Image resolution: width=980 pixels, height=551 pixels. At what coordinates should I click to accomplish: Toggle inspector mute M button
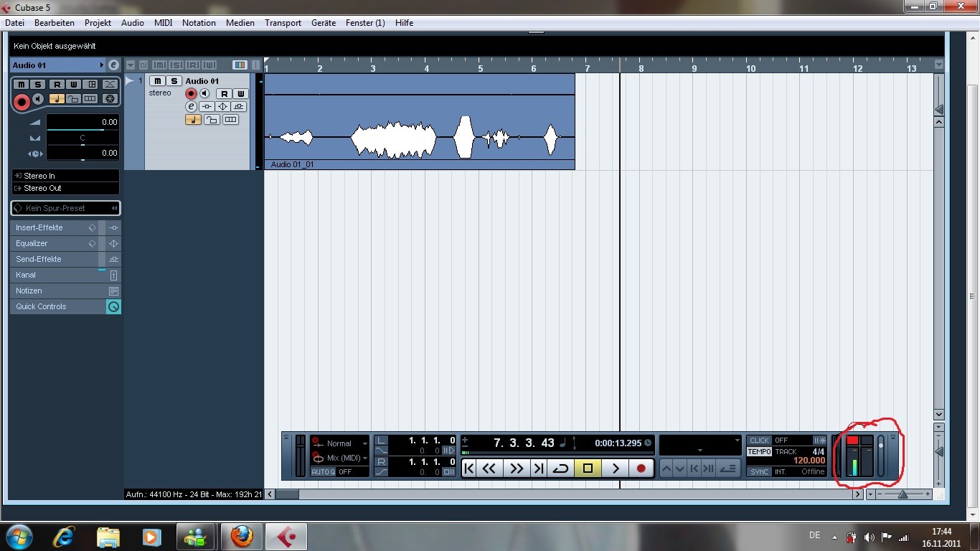(21, 85)
